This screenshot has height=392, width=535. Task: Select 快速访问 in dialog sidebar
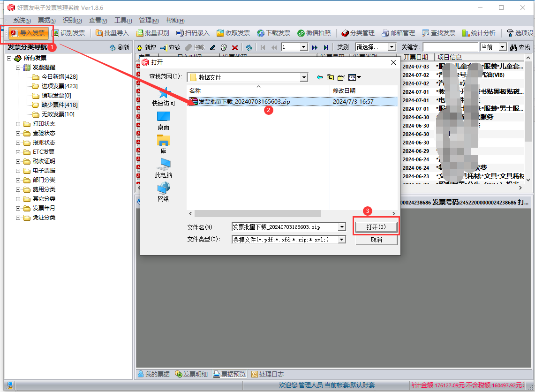(x=164, y=97)
